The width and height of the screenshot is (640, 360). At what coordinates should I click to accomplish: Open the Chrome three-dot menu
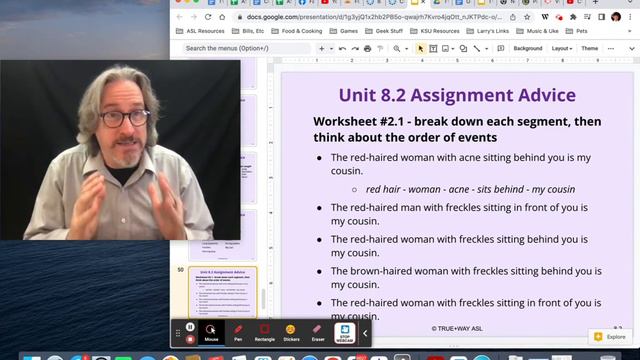click(x=630, y=17)
